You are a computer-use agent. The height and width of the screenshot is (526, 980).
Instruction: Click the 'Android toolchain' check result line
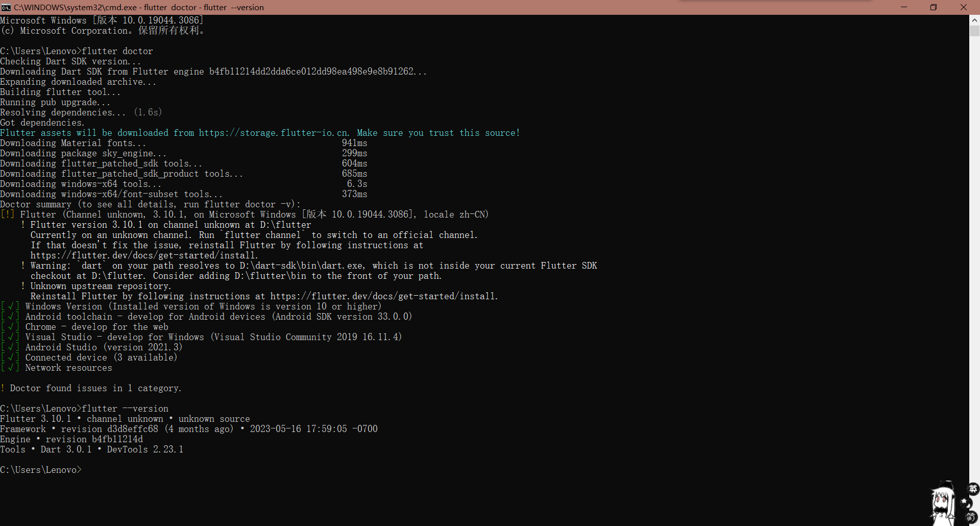(x=206, y=317)
